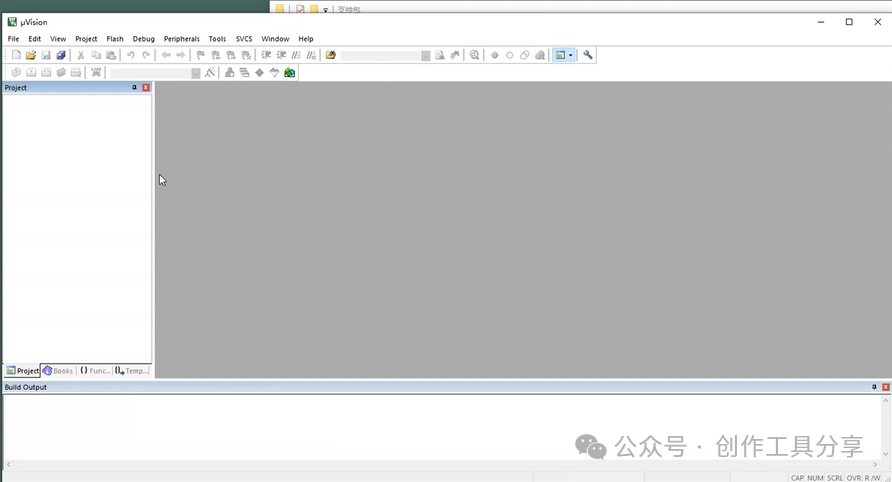Open a file using folder icon
This screenshot has height=482, width=892.
point(31,55)
